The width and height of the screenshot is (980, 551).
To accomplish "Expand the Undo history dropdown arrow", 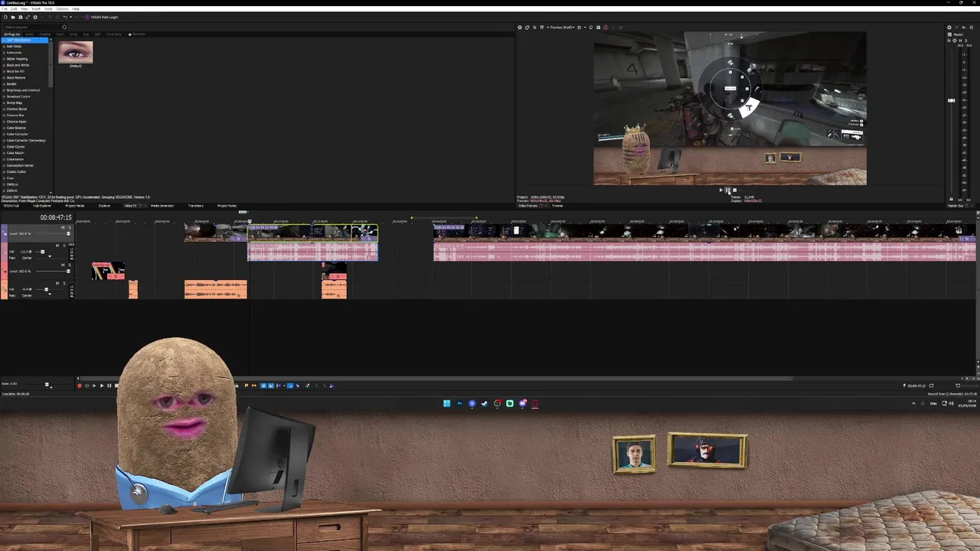I will click(70, 17).
